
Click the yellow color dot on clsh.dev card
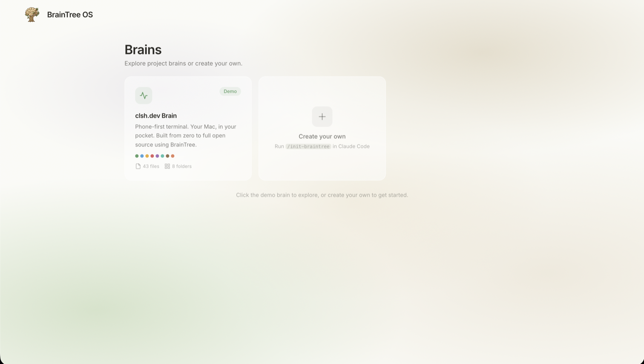coord(147,156)
